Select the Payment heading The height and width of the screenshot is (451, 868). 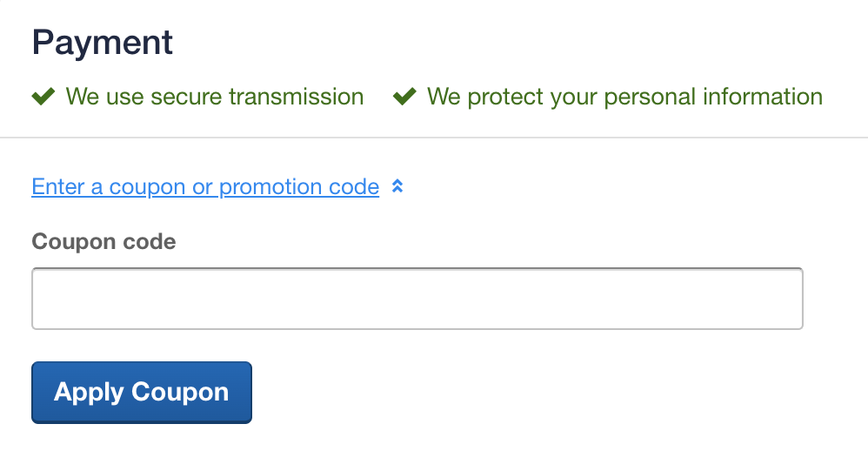[103, 42]
